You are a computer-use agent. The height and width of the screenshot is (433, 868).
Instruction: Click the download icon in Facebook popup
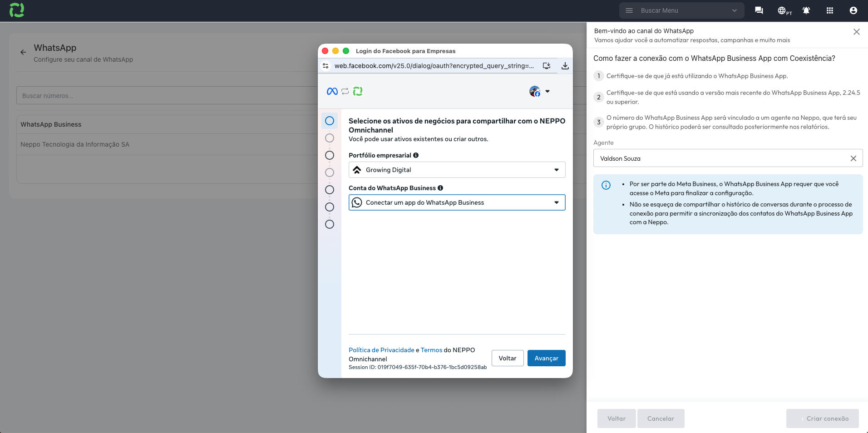(565, 66)
